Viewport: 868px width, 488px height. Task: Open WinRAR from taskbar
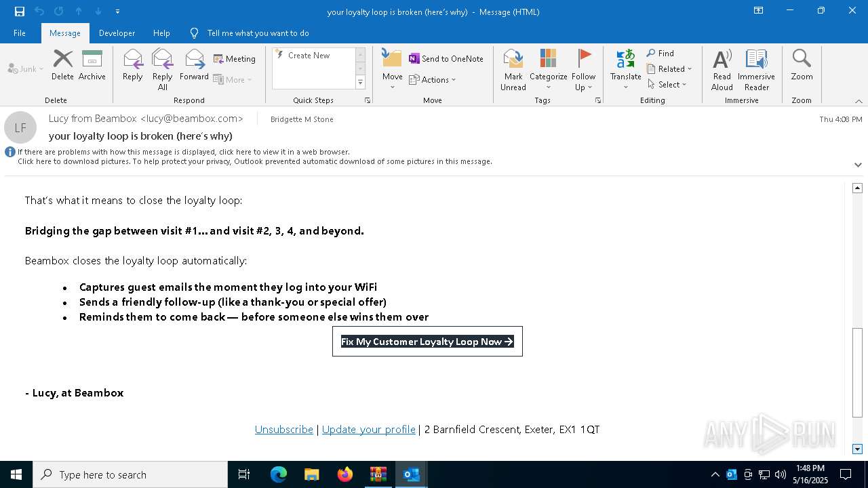point(378,474)
